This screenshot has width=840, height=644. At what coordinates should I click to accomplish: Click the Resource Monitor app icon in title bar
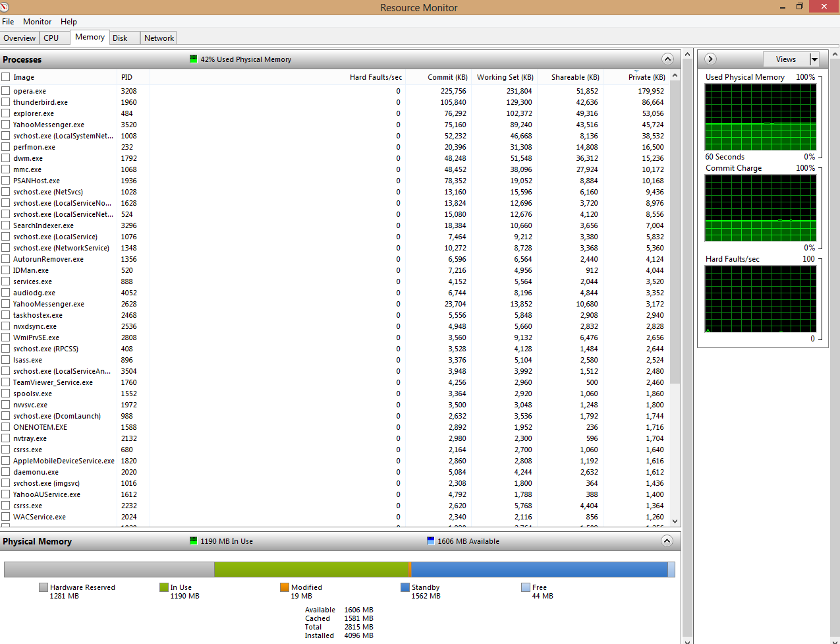tap(6, 7)
